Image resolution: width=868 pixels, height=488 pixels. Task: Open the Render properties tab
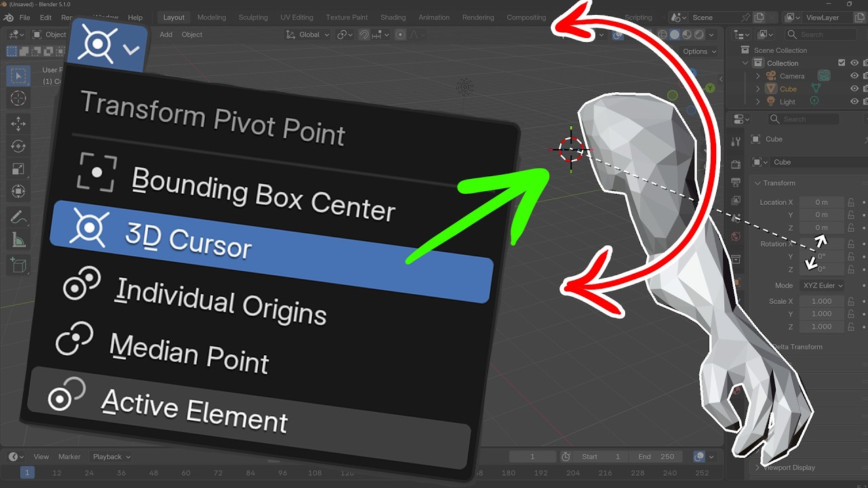pos(736,164)
